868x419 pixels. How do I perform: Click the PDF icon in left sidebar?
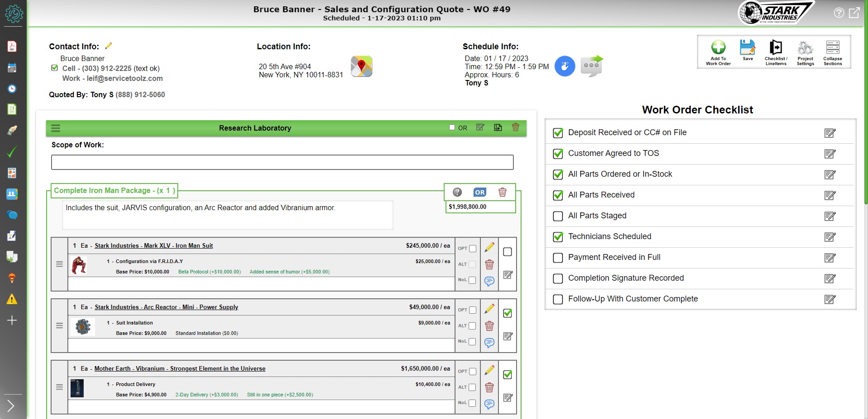12,47
